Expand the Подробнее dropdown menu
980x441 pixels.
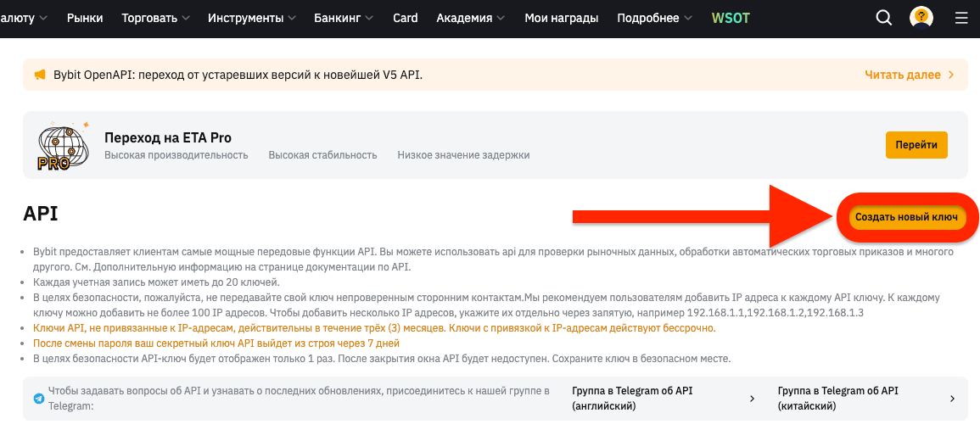[654, 18]
